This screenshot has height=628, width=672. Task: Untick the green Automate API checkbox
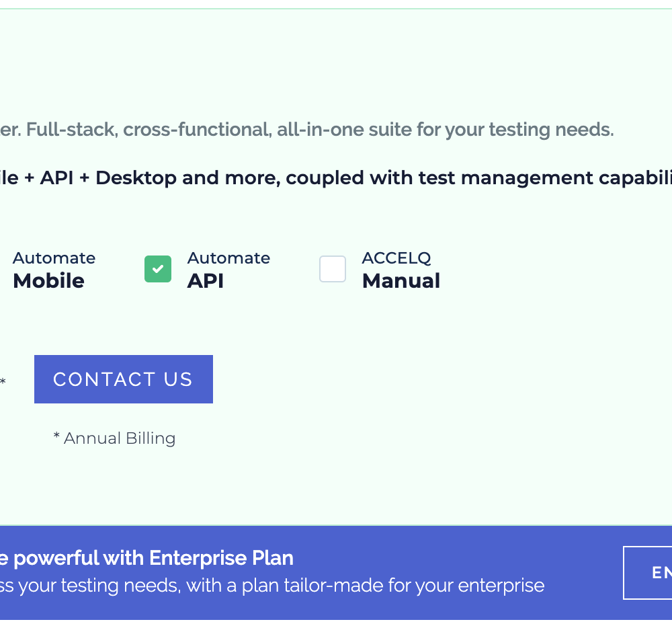click(x=158, y=269)
